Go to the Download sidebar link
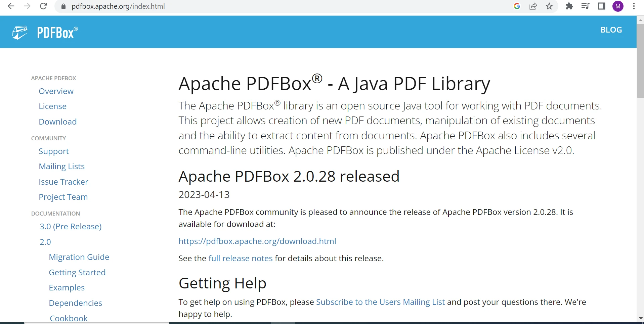The height and width of the screenshot is (324, 644). pos(58,122)
